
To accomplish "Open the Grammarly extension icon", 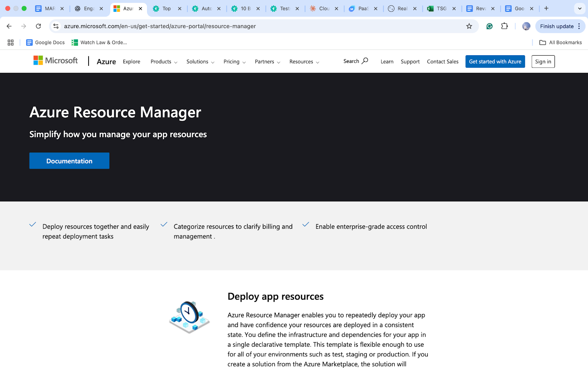I will point(490,26).
